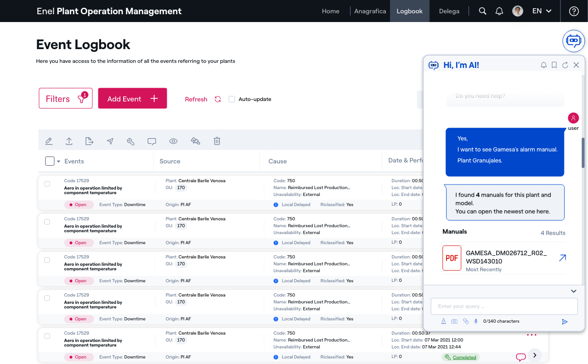Image resolution: width=588 pixels, height=364 pixels.
Task: Select the second event row checkbox
Action: [47, 222]
